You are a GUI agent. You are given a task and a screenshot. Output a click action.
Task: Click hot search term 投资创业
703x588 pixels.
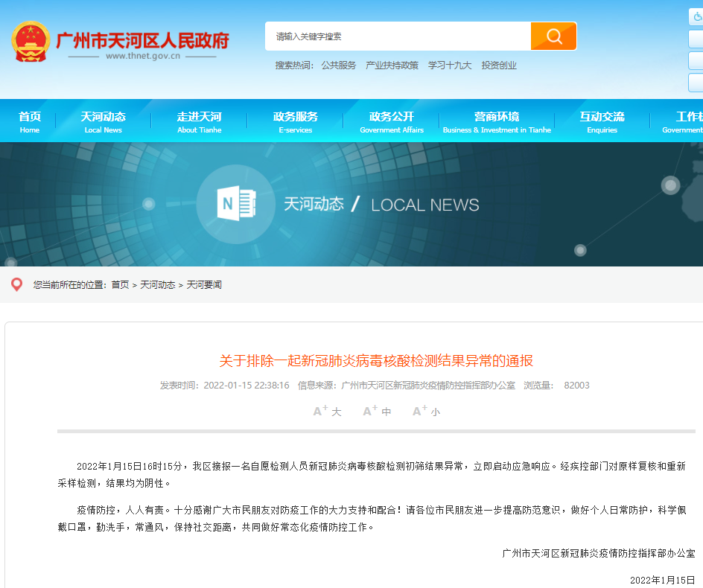(499, 65)
